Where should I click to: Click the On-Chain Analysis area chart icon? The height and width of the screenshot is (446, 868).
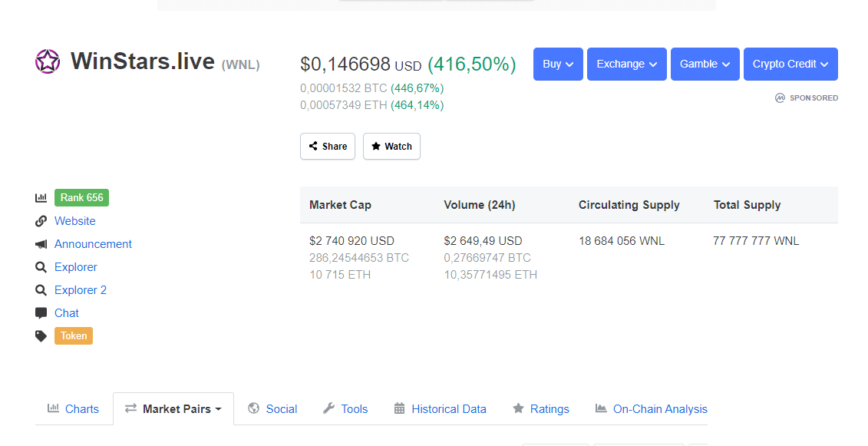(x=601, y=408)
